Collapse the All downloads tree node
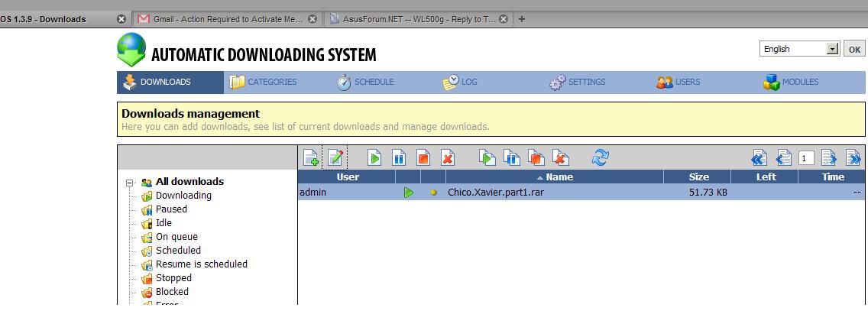Viewport: 868px width, 311px height. click(x=130, y=183)
